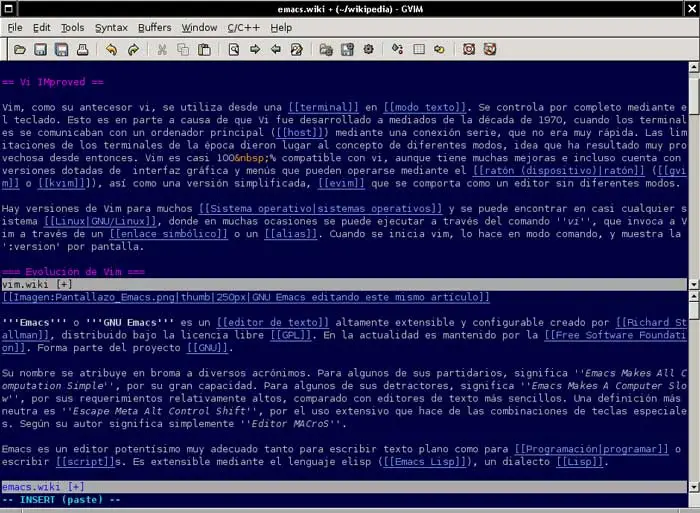Viewport: 700px width, 513px height.
Task: Paste from clipboard with the clipboard icon
Action: pos(204,50)
